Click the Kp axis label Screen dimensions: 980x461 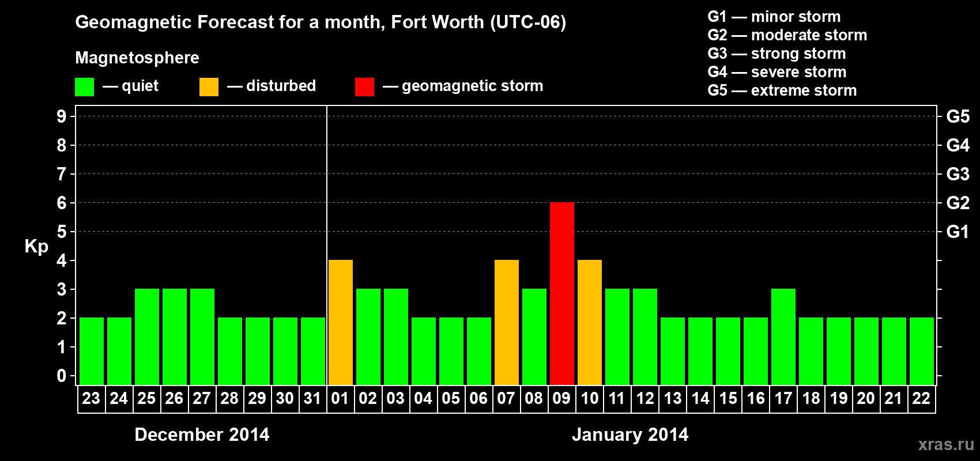pos(36,247)
